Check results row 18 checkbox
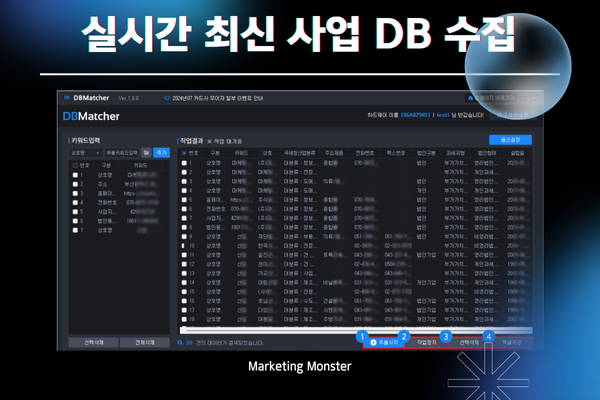 point(184,319)
